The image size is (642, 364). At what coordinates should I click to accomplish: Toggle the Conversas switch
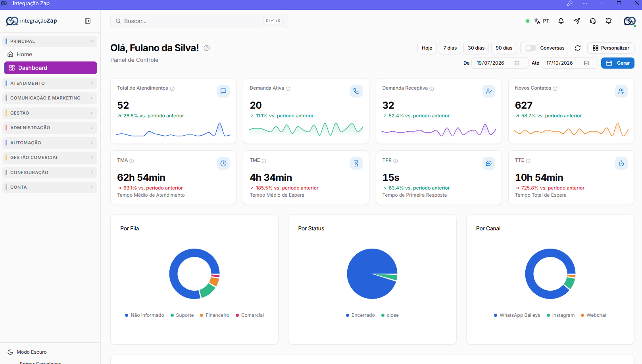531,48
